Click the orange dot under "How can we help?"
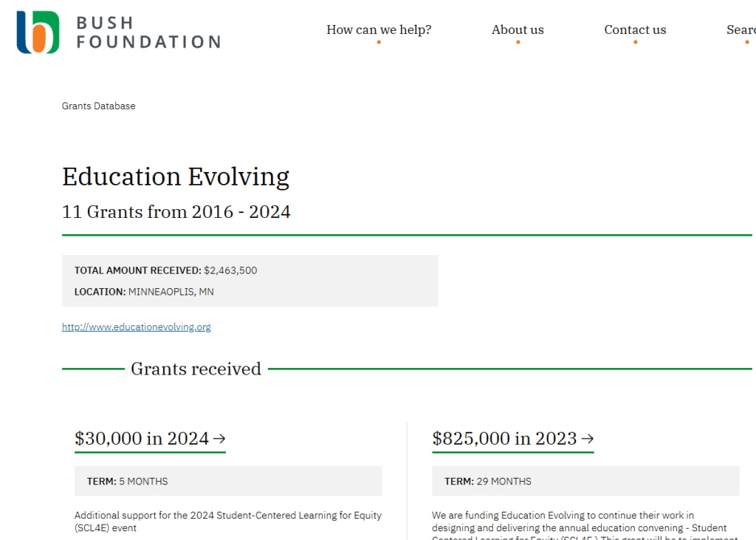The width and height of the screenshot is (756, 540). click(x=379, y=42)
